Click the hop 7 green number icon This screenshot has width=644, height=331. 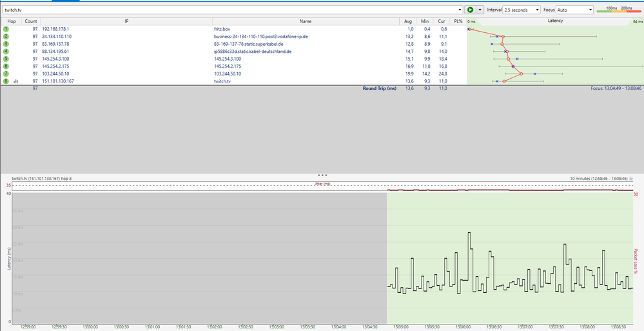pyautogui.click(x=6, y=74)
